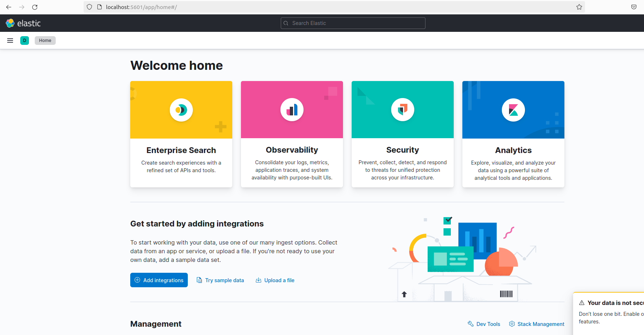The width and height of the screenshot is (644, 335).
Task: Open the Security card title
Action: (403, 150)
